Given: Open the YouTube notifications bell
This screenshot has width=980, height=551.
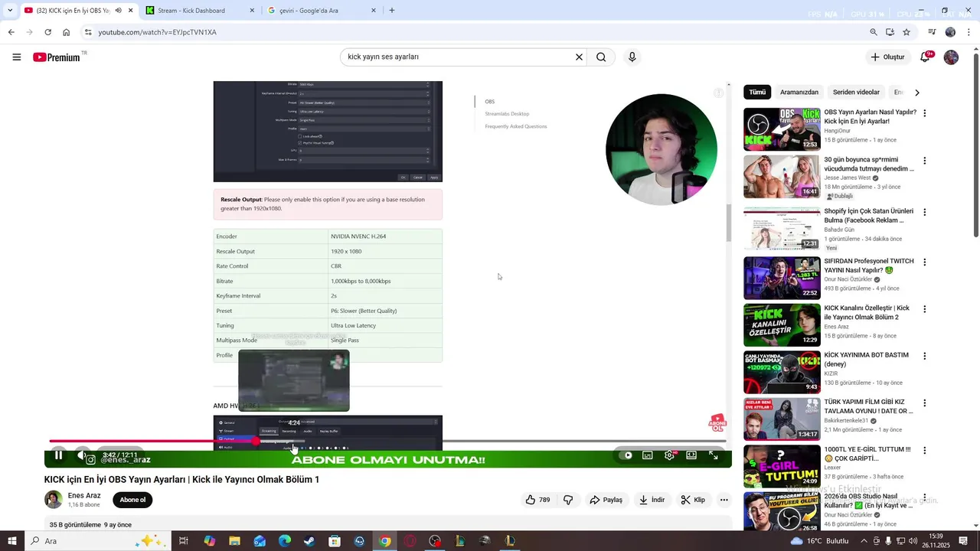Looking at the screenshot, I should pyautogui.click(x=925, y=57).
